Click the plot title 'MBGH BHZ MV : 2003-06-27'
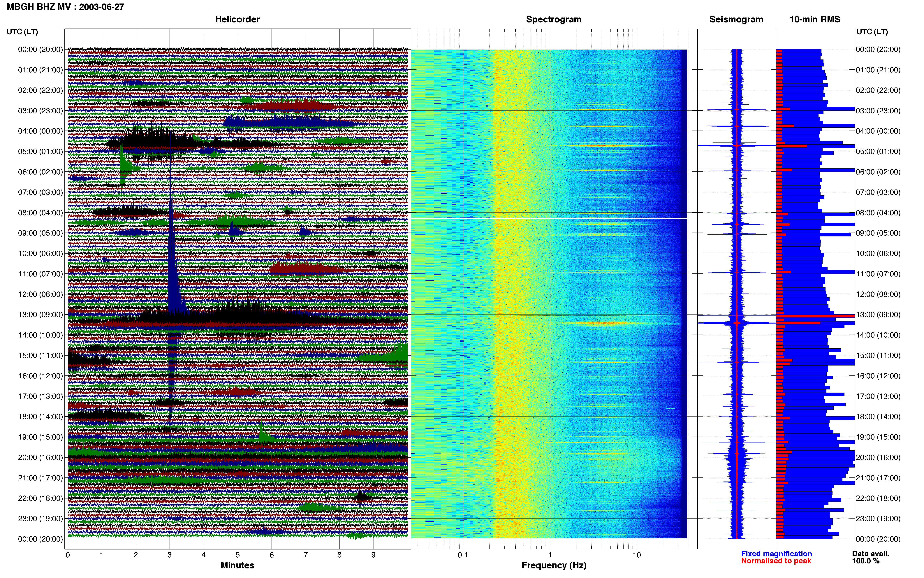 [x=65, y=7]
